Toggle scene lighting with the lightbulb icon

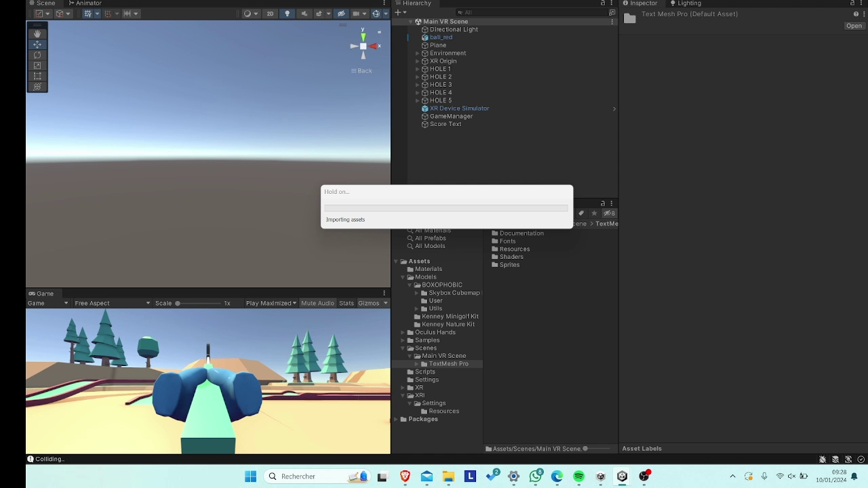click(286, 13)
